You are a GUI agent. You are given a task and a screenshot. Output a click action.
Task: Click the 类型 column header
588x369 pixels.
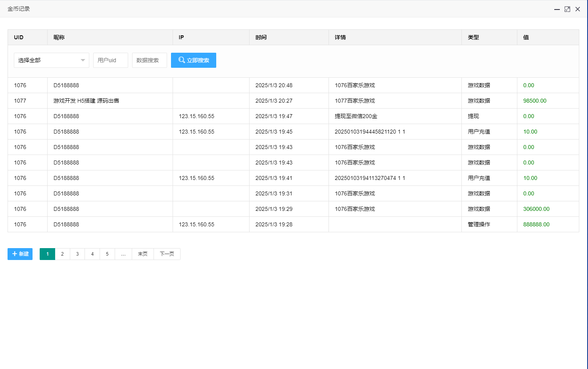[474, 37]
